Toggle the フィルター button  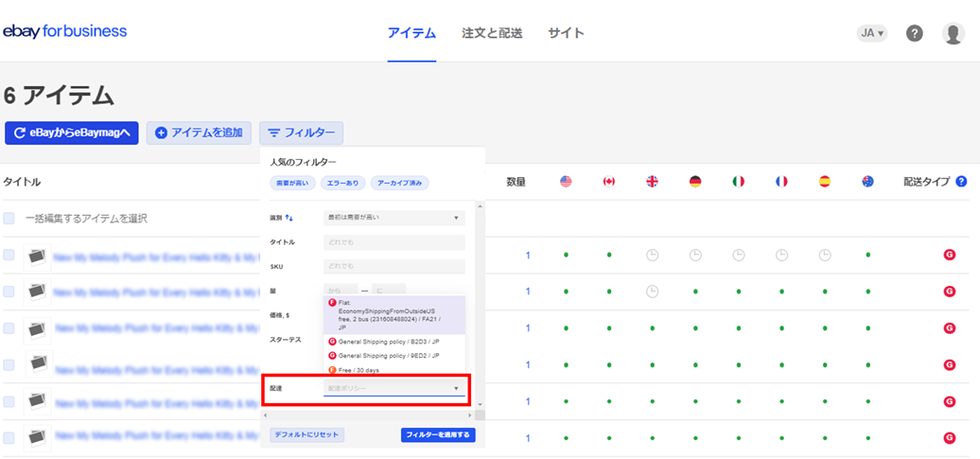(301, 132)
